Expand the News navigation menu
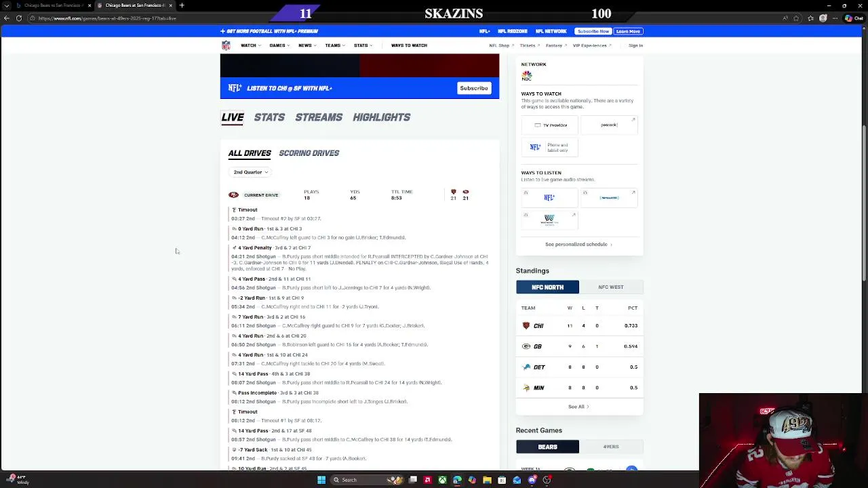Screen dimensions: 868x488 tap(307, 45)
